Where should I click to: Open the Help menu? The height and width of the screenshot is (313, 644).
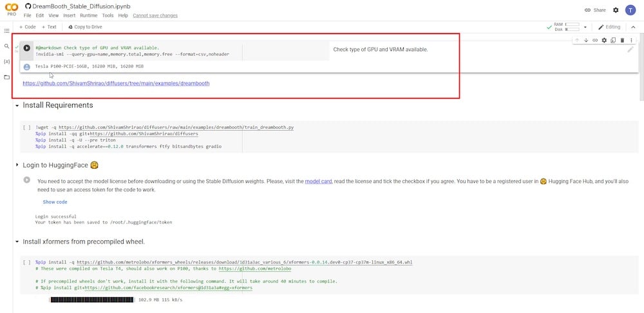tap(123, 15)
